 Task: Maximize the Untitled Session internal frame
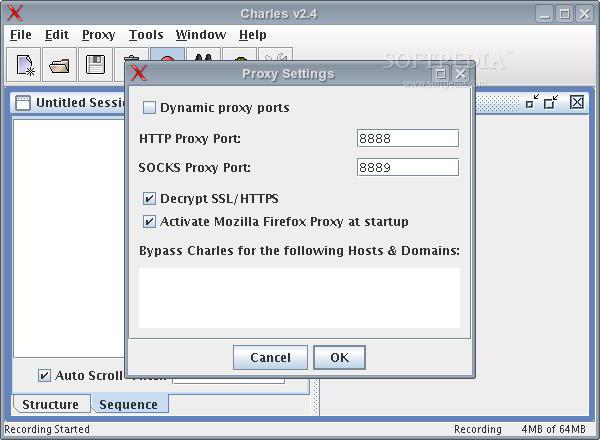click(x=551, y=102)
